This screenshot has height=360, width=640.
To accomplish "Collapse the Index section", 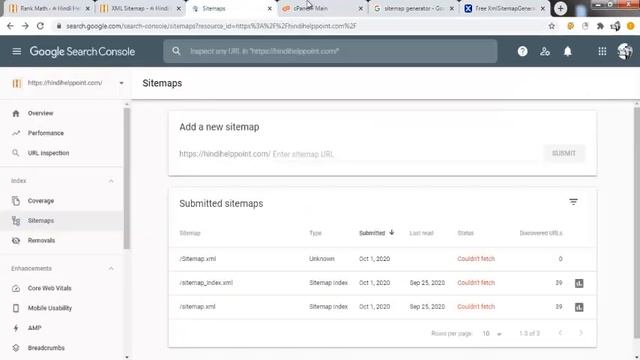I will tap(111, 181).
